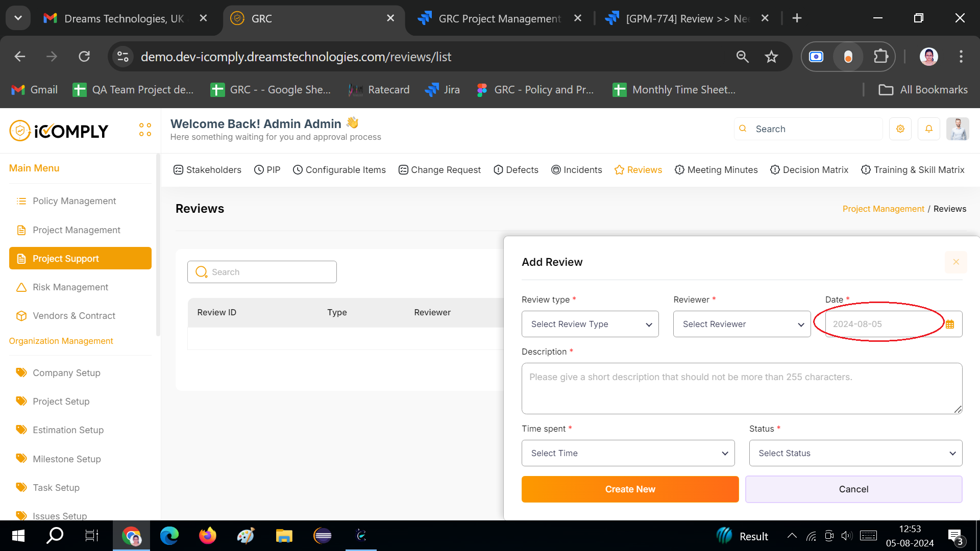Close the Add Review panel
This screenshot has width=980, height=551.
[x=955, y=262]
